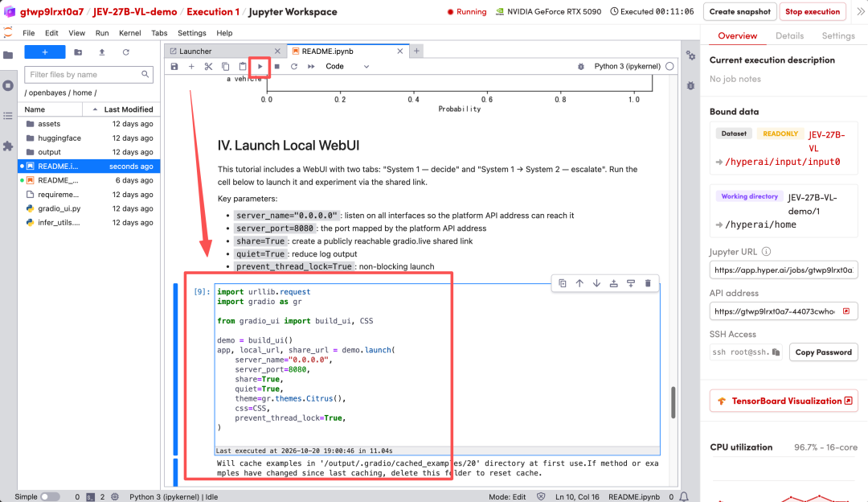Restart the kernel with the circular arrow icon
The width and height of the screenshot is (868, 502).
pyautogui.click(x=294, y=67)
